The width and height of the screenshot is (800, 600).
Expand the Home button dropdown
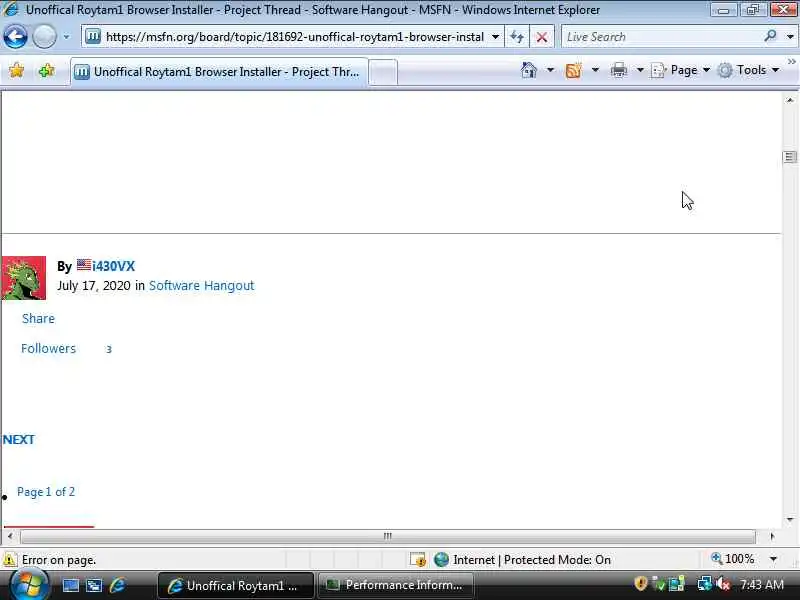[x=551, y=70]
